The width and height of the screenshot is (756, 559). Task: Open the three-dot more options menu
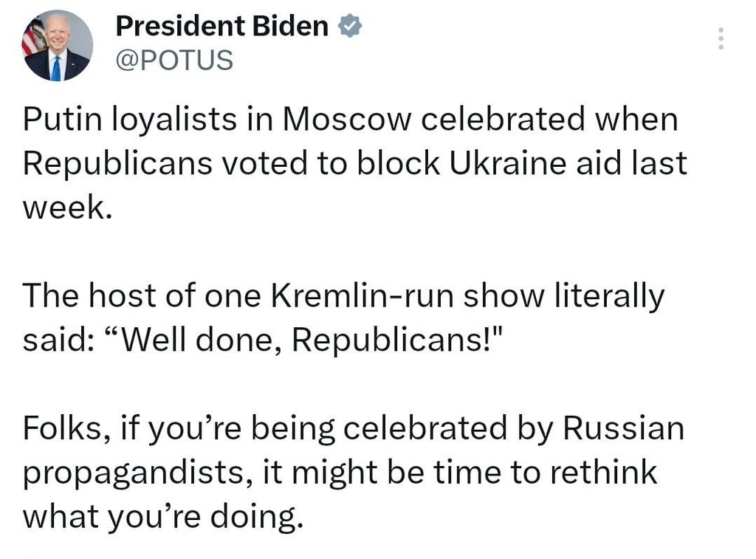click(x=721, y=38)
